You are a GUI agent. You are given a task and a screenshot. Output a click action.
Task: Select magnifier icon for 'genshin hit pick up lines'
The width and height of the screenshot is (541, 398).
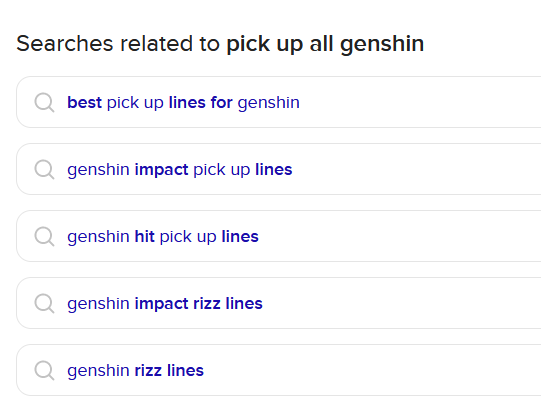45,236
